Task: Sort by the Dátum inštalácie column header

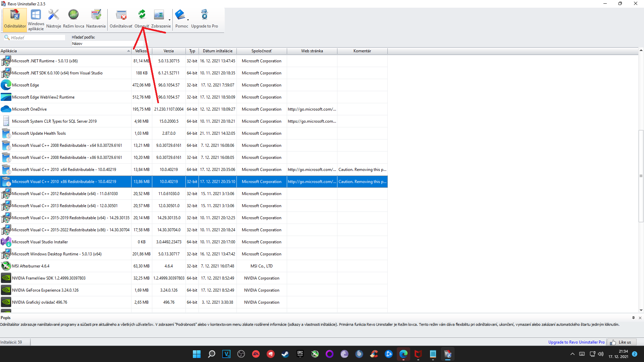Action: [217, 51]
